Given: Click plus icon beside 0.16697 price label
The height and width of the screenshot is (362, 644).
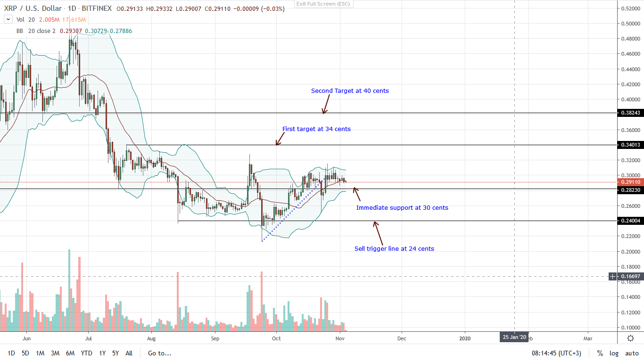Looking at the screenshot, I should 612,277.
